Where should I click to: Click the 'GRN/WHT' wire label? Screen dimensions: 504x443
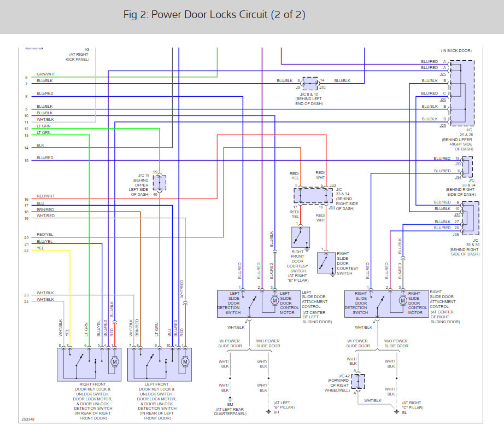coord(45,74)
